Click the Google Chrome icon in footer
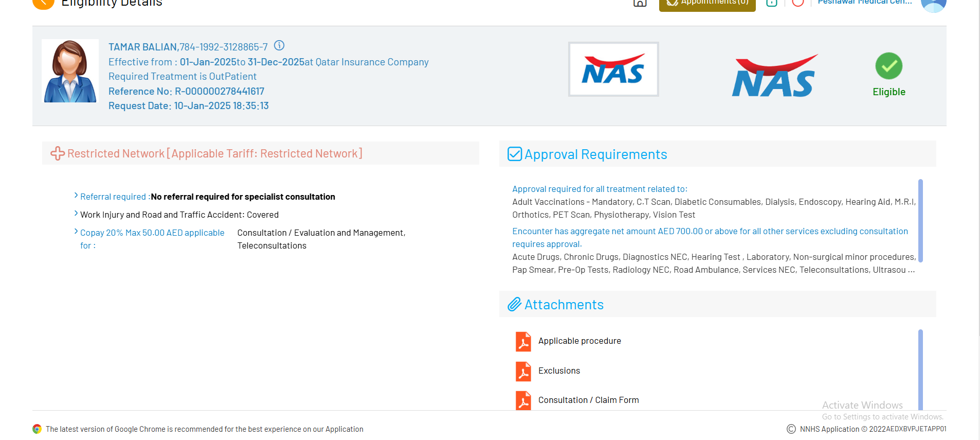This screenshot has height=440, width=980. click(37, 429)
